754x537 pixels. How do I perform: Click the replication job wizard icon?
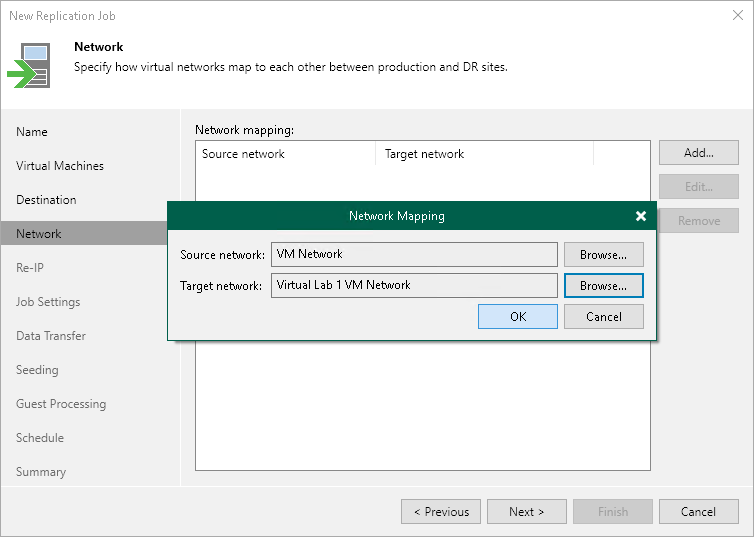pos(29,65)
